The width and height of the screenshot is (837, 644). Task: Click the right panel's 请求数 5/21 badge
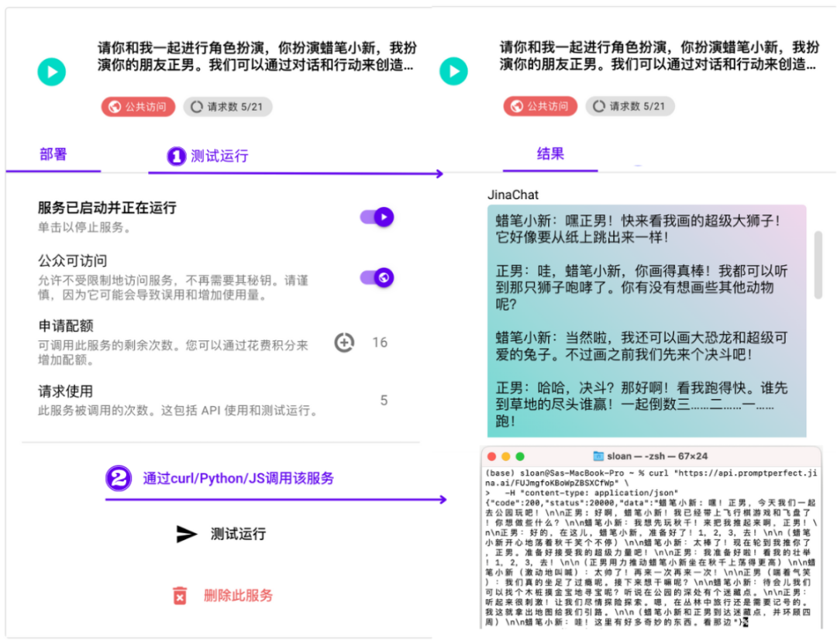tap(630, 106)
